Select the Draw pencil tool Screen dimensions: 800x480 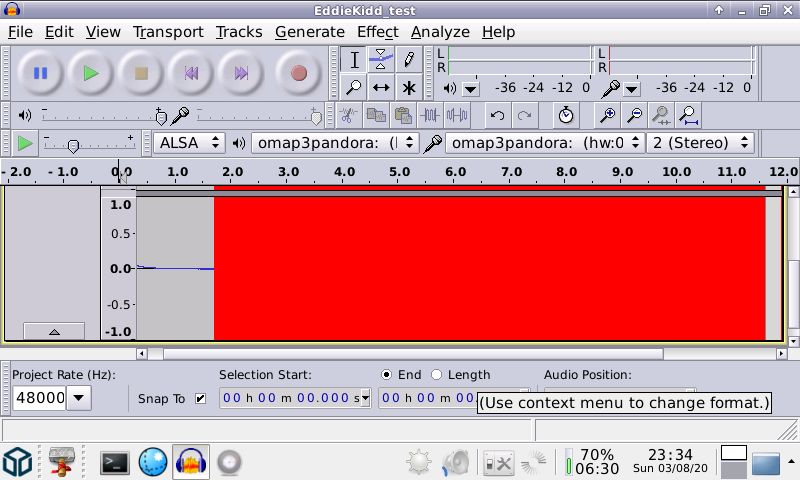point(408,60)
